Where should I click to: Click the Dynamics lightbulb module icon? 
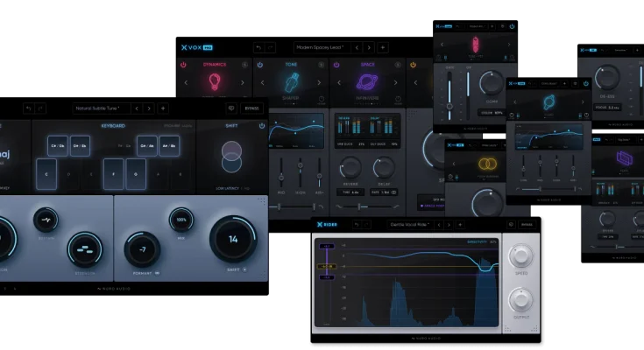214,82
